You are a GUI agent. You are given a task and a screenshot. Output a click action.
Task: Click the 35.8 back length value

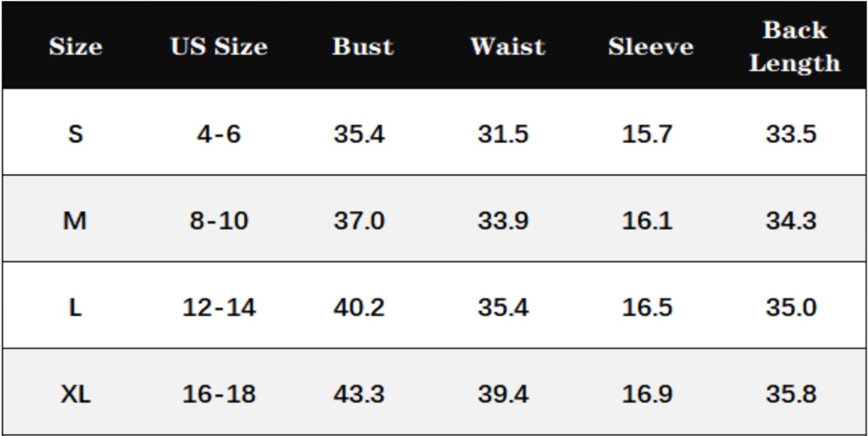(791, 394)
